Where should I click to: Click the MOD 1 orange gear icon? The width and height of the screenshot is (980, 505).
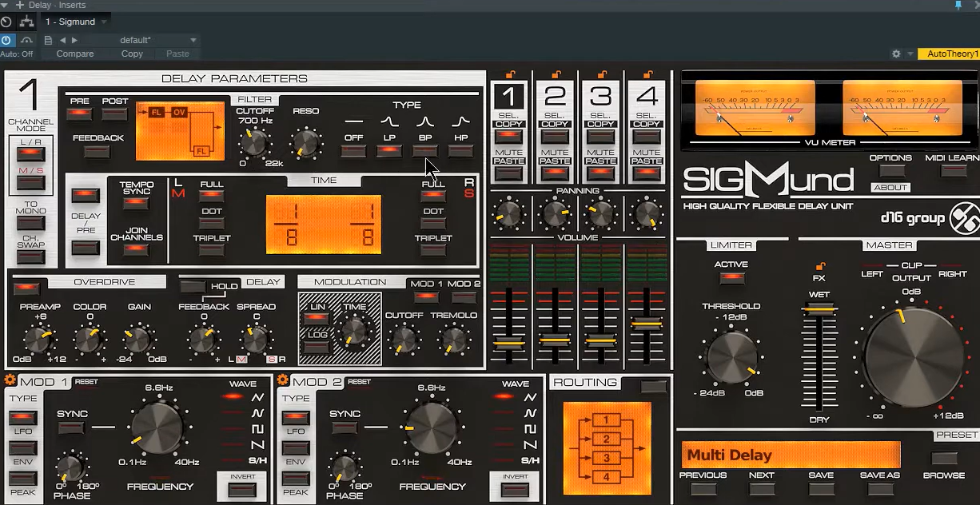pos(10,381)
